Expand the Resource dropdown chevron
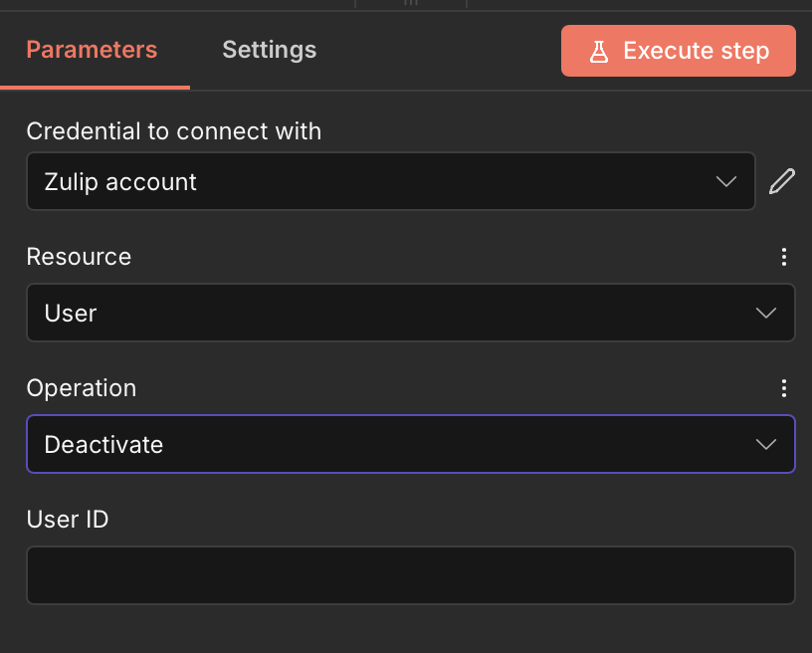This screenshot has height=653, width=812. 765,313
